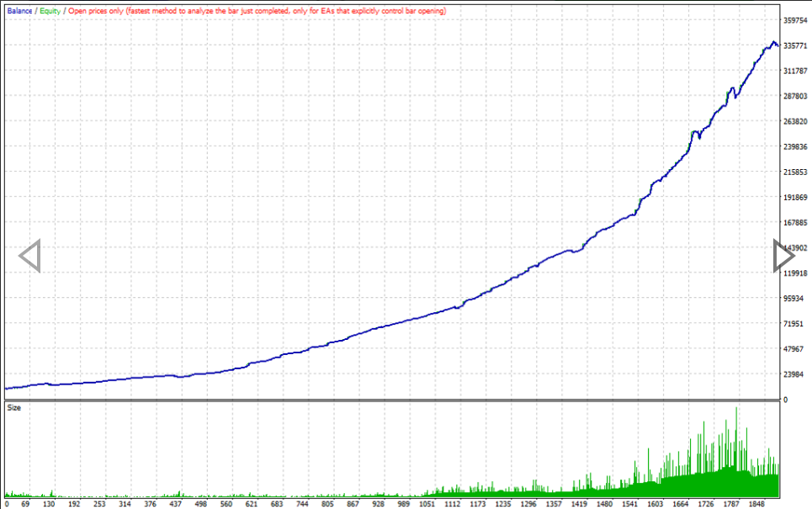
Task: Select the 95934 axis value
Action: click(793, 299)
